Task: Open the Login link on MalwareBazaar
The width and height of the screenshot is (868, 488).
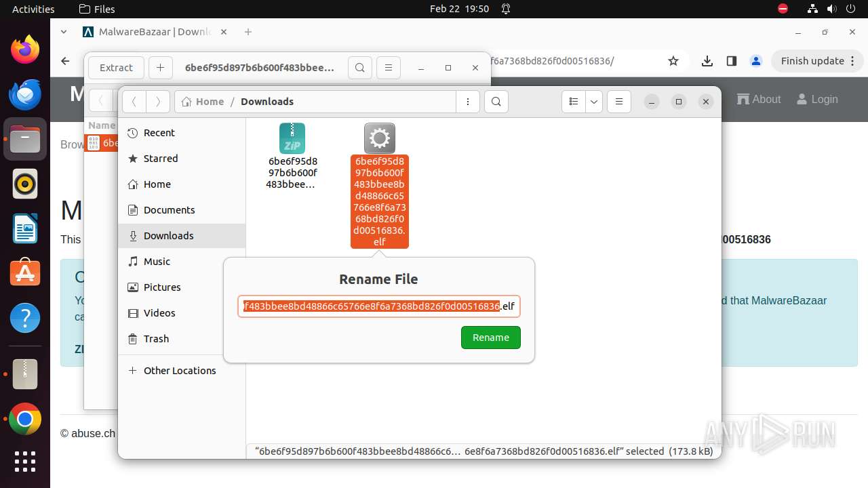Action: pyautogui.click(x=817, y=99)
